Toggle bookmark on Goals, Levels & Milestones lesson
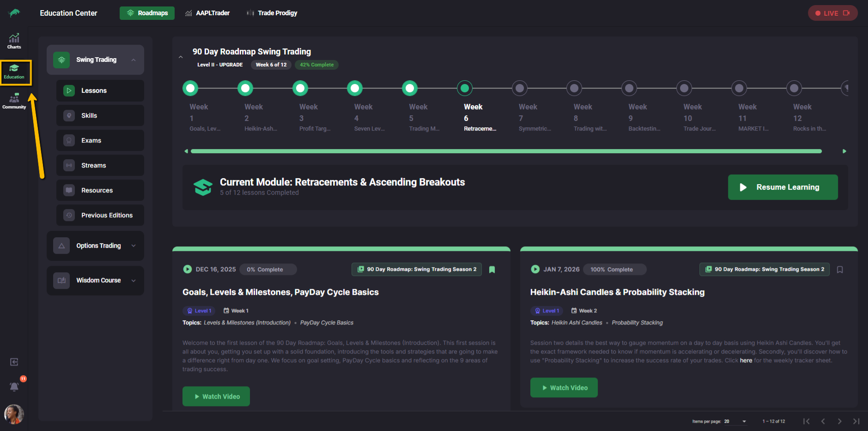 point(492,269)
